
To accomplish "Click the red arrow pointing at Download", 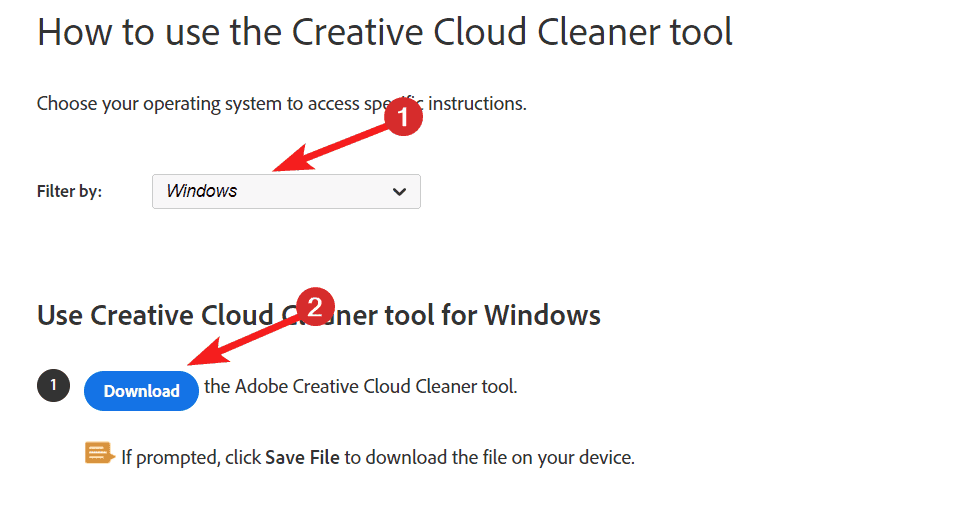I will (240, 340).
